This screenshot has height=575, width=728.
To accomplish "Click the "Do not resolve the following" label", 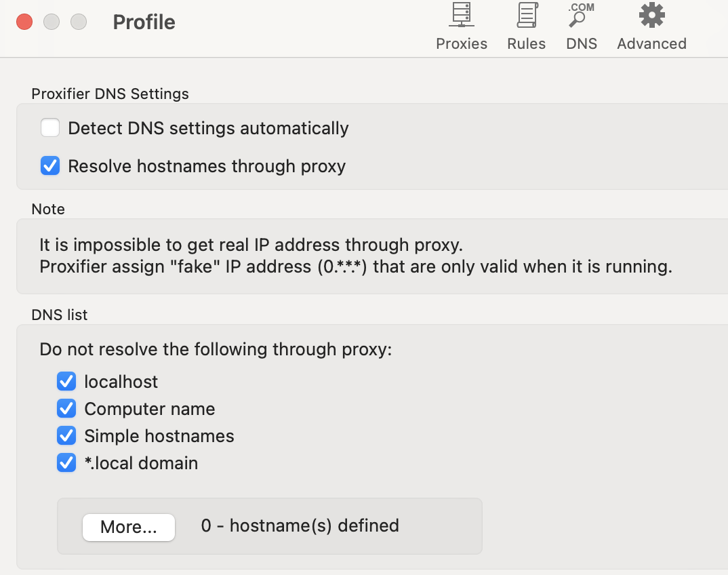I will tap(216, 349).
